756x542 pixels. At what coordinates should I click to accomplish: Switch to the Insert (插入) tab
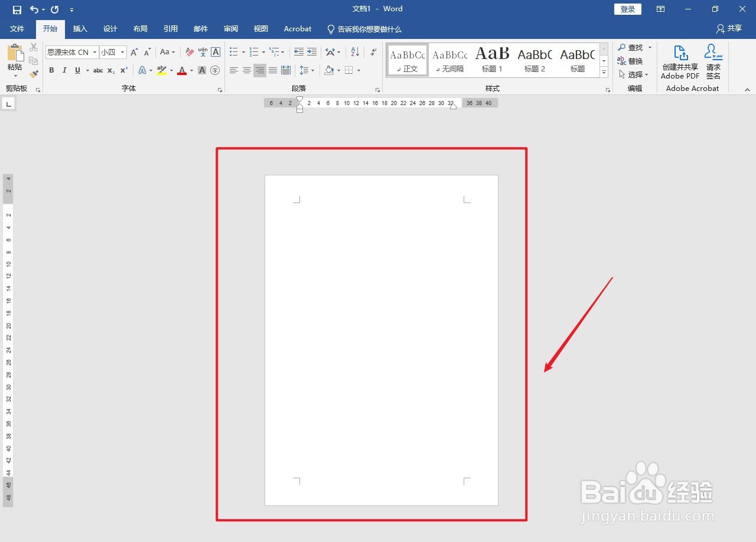[80, 29]
